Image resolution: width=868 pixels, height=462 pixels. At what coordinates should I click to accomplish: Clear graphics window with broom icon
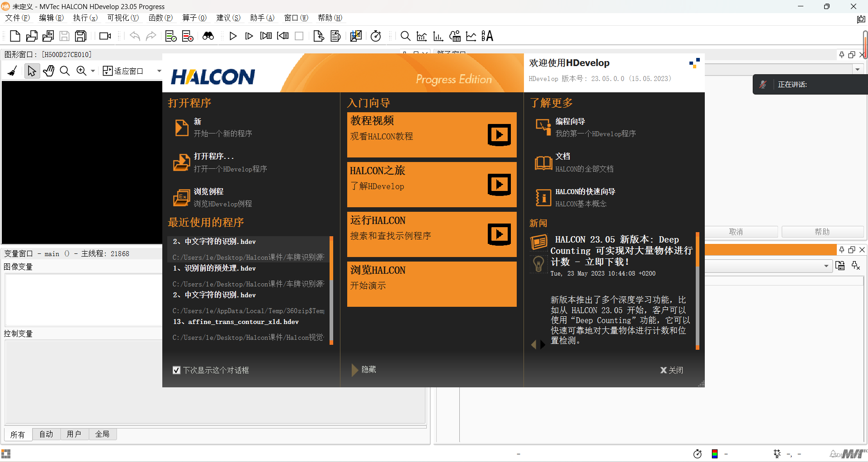tap(12, 71)
